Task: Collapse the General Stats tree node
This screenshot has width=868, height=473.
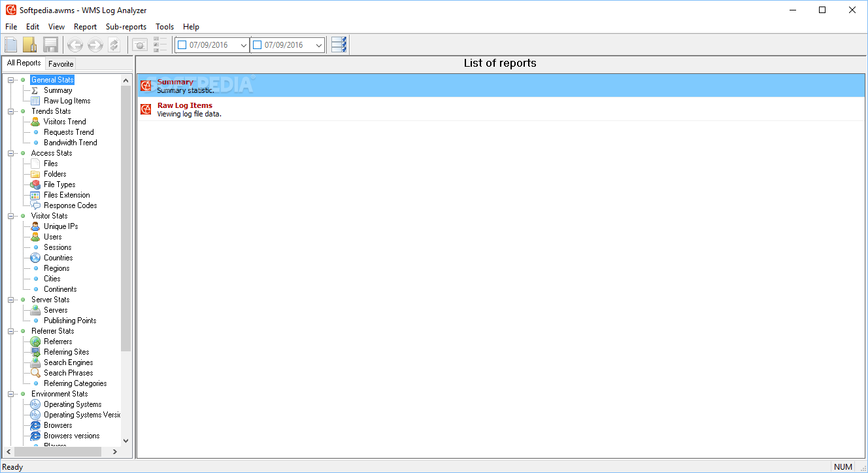Action: point(10,80)
